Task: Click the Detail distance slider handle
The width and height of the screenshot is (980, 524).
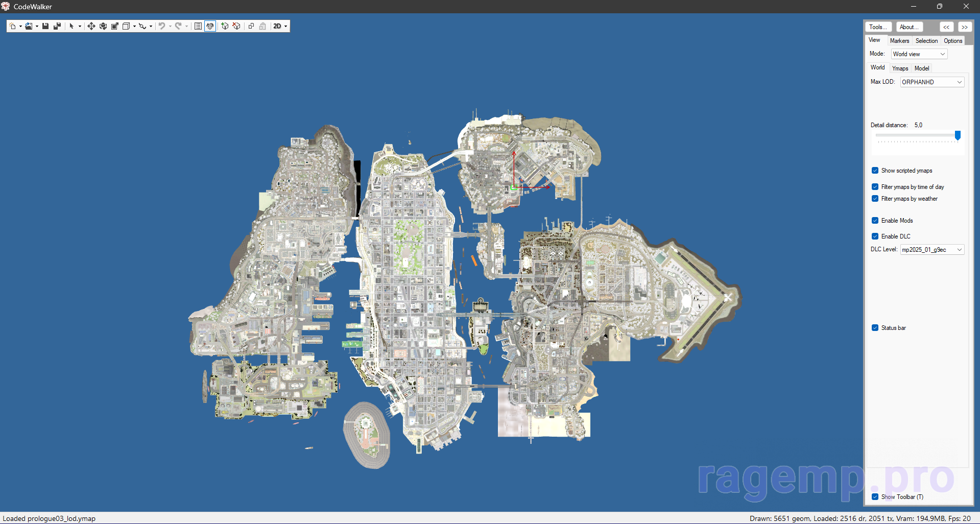Action: point(958,135)
